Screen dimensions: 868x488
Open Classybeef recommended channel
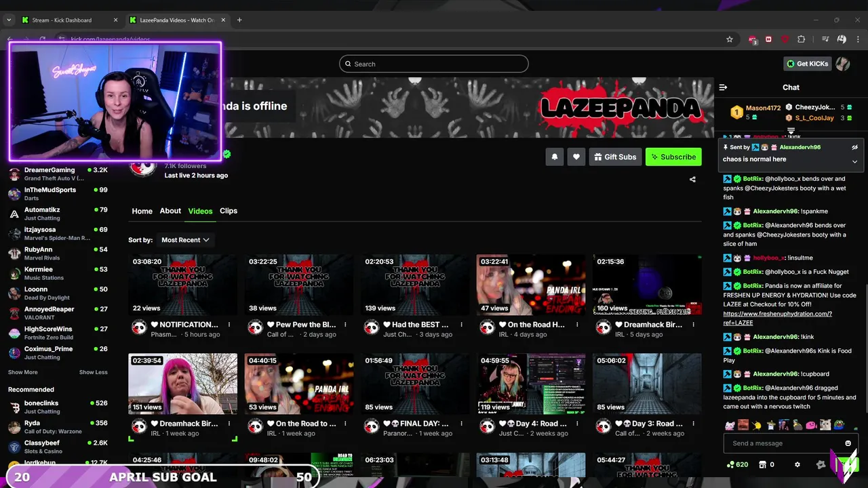(x=58, y=447)
